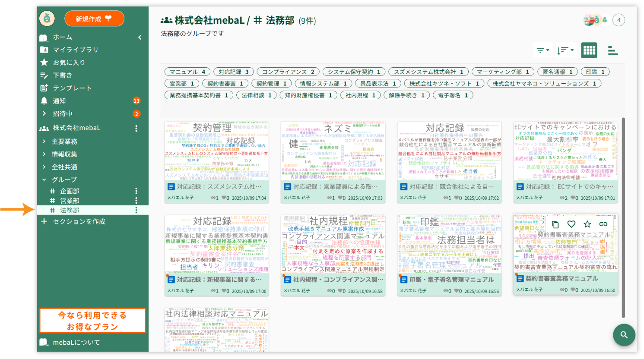Switch to list view layout
This screenshot has width=644, height=359.
[x=612, y=50]
